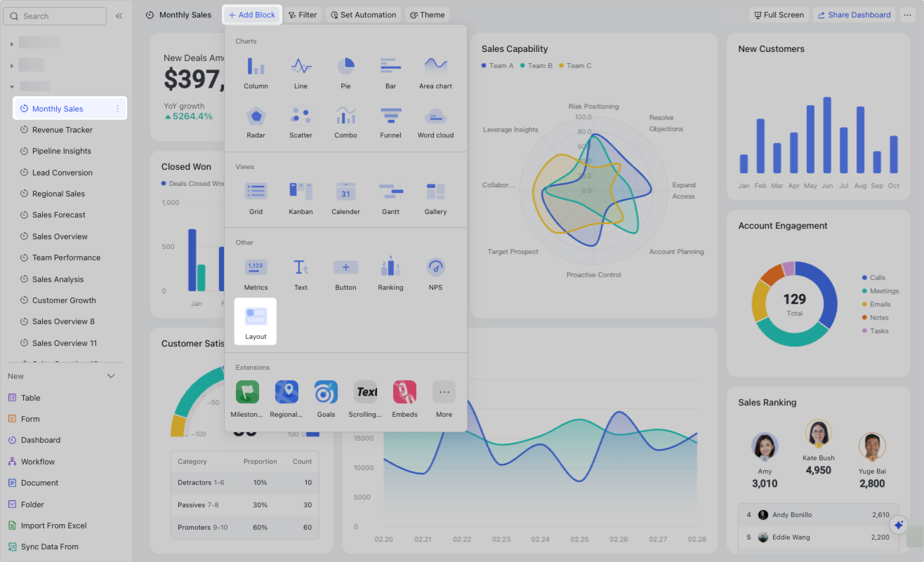The height and width of the screenshot is (562, 924).
Task: Select the Gantt view block
Action: 390,199
